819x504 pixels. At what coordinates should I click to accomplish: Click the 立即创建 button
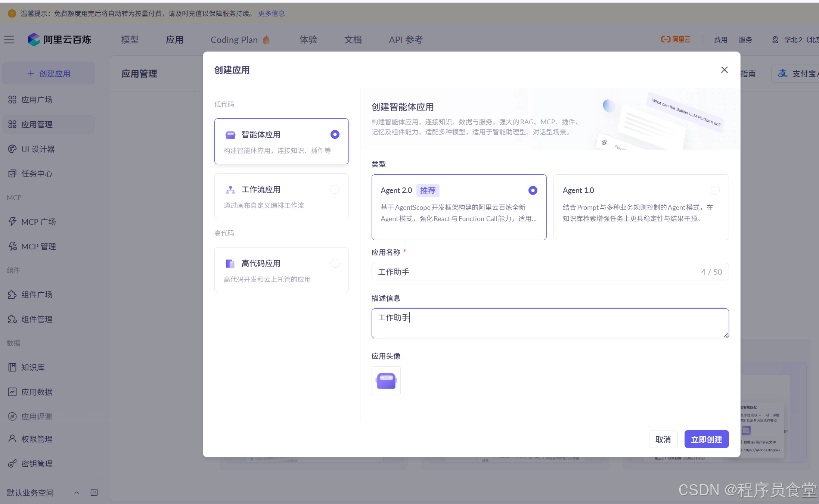pyautogui.click(x=706, y=439)
